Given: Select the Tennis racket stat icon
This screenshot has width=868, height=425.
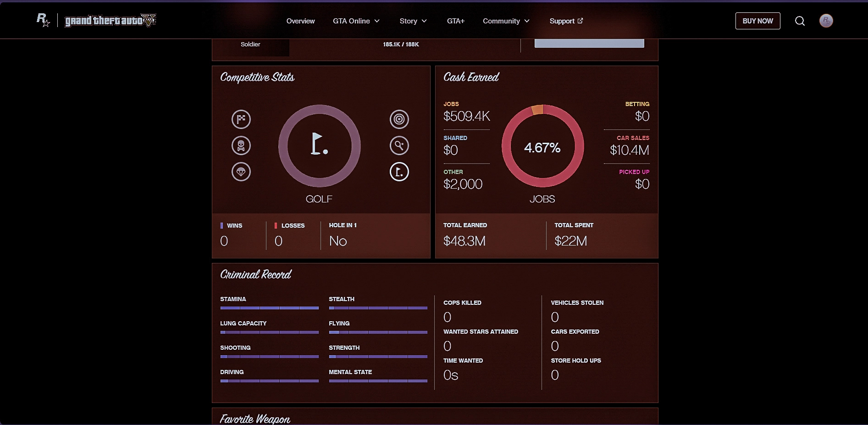Looking at the screenshot, I should point(399,145).
